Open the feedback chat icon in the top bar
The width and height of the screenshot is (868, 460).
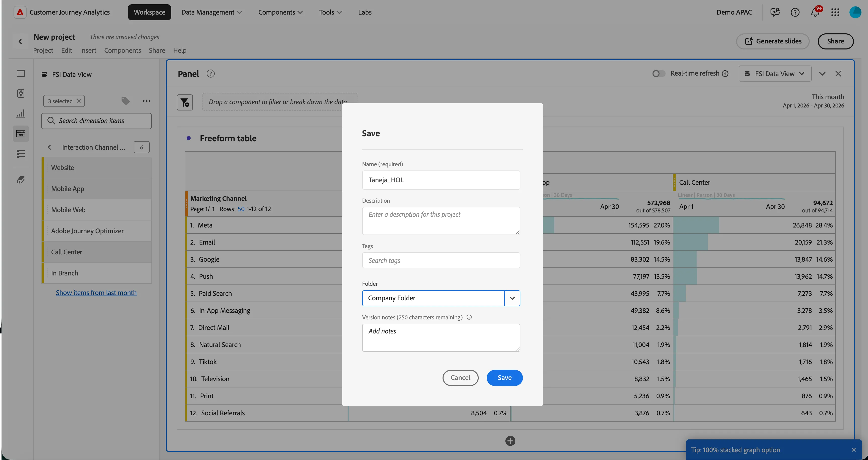click(775, 13)
